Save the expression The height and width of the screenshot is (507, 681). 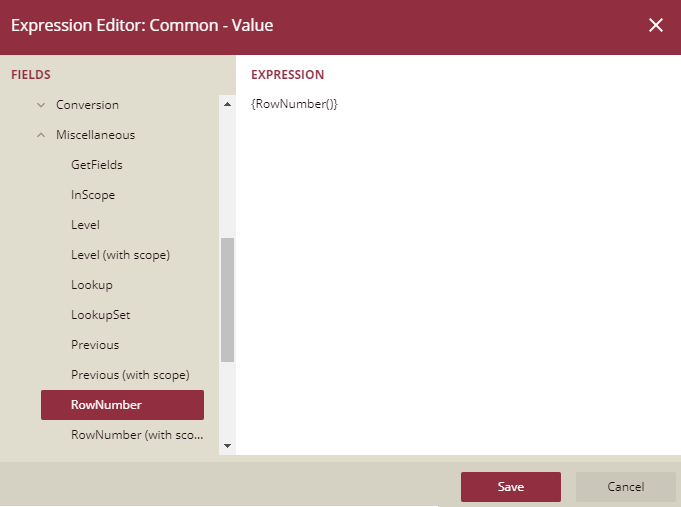[511, 487]
